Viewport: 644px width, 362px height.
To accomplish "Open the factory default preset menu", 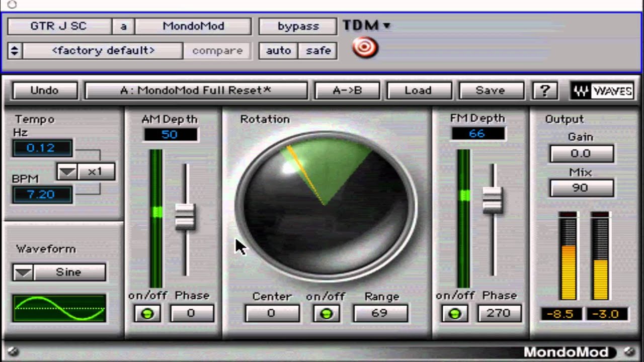I will (x=103, y=50).
